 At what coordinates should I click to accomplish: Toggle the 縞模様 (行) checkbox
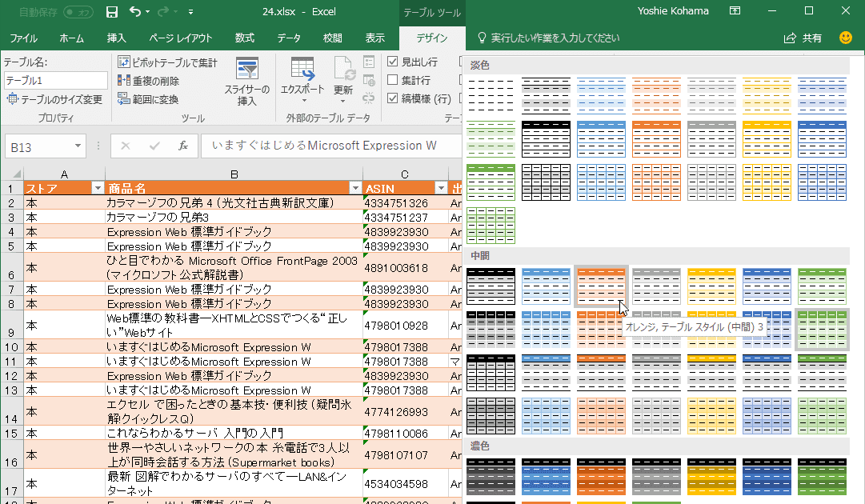tap(392, 98)
